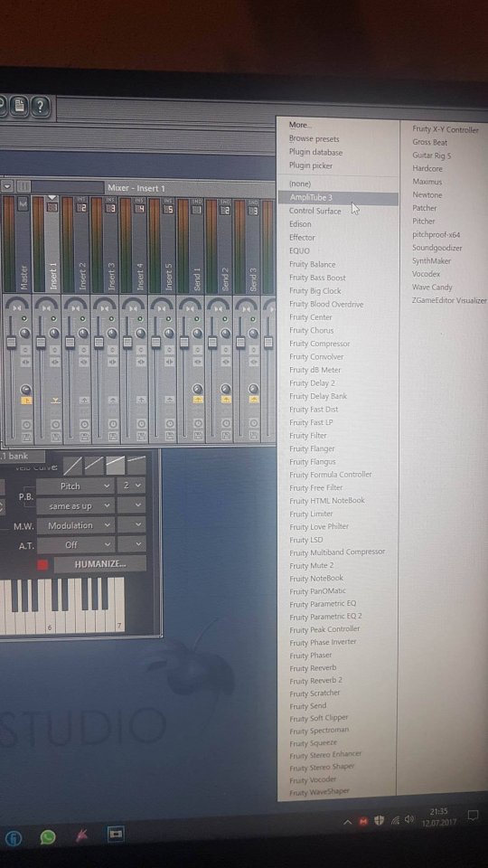This screenshot has width=488, height=868.
Task: Open the Windows notification center icon
Action: point(473,816)
